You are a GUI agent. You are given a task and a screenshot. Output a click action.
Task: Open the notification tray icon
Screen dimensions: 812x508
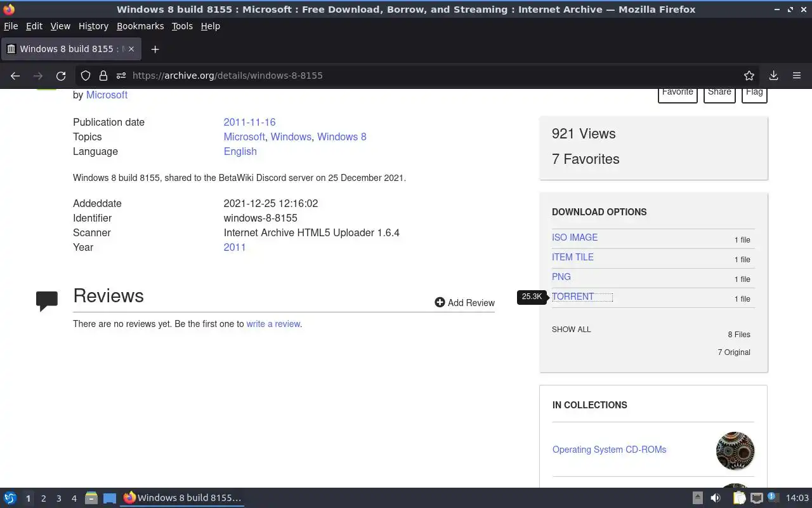click(x=773, y=497)
